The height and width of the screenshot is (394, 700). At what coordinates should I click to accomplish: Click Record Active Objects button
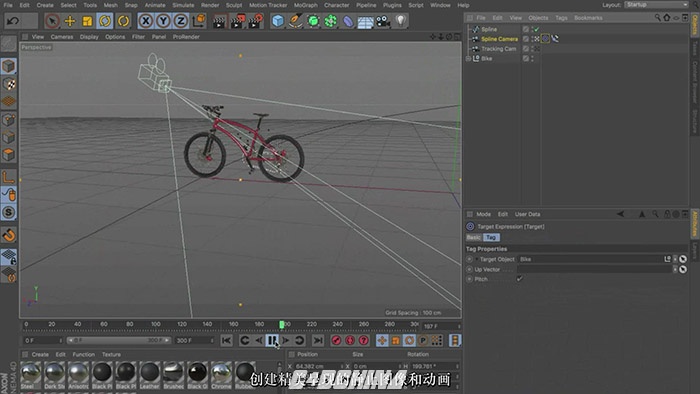pos(336,340)
